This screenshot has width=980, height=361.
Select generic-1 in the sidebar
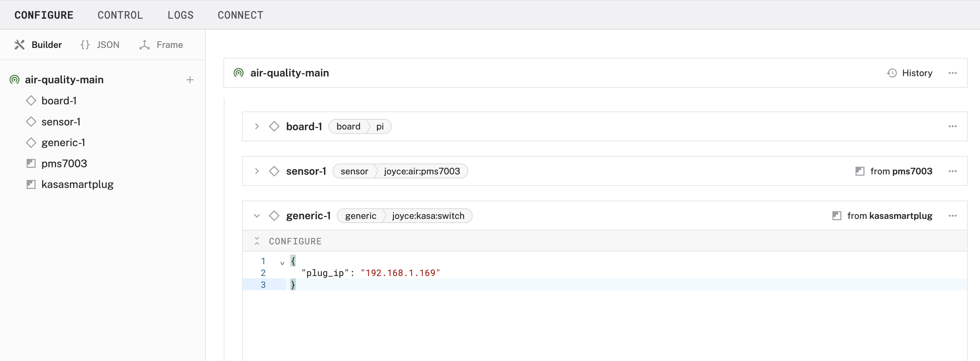click(63, 142)
